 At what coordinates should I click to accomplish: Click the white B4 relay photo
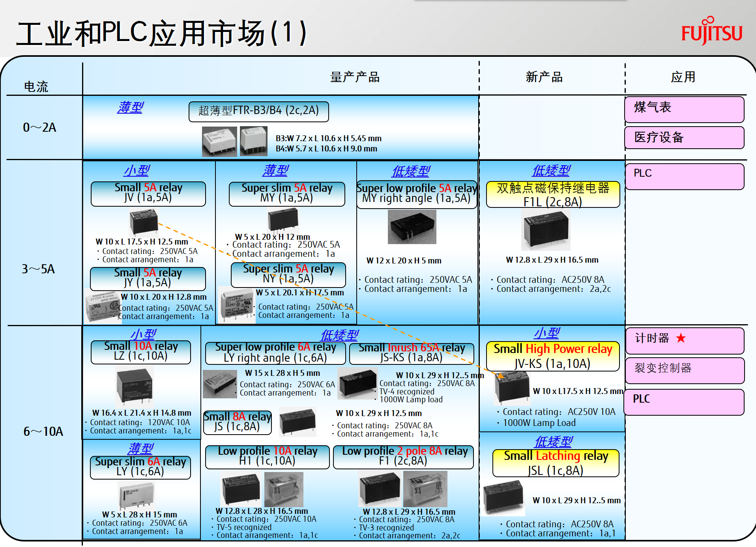pyautogui.click(x=254, y=141)
